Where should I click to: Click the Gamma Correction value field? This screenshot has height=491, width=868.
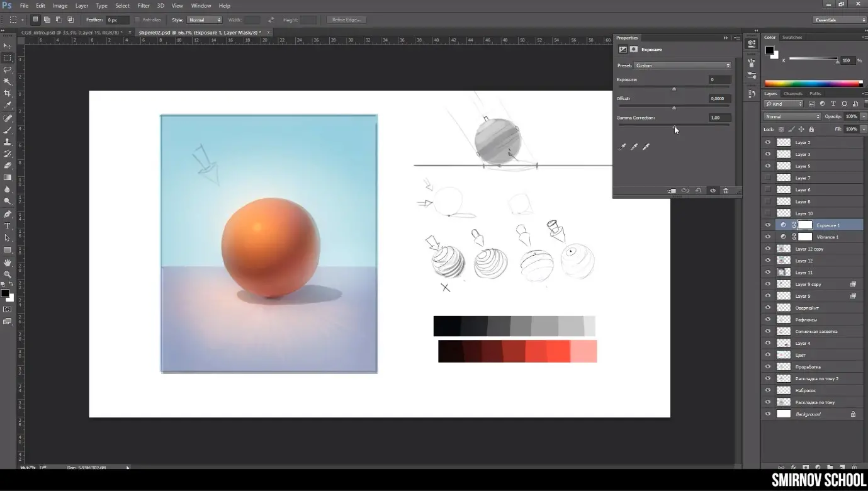point(719,118)
